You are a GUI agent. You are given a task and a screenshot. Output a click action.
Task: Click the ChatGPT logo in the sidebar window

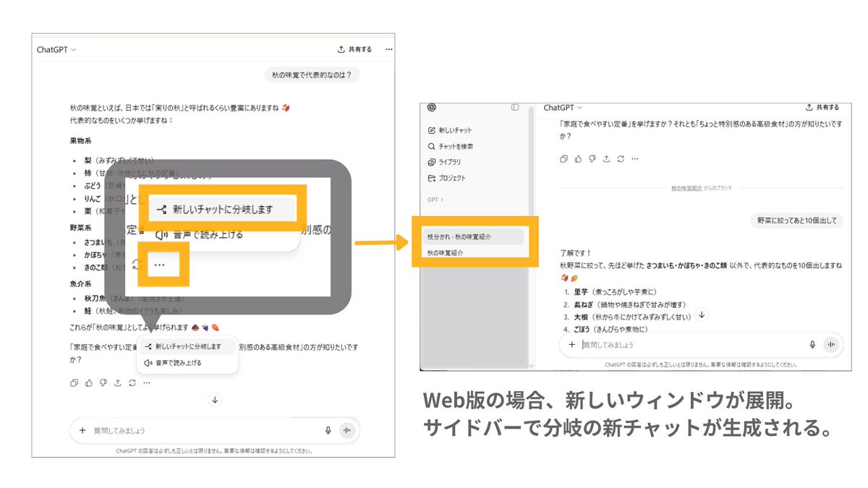[432, 107]
